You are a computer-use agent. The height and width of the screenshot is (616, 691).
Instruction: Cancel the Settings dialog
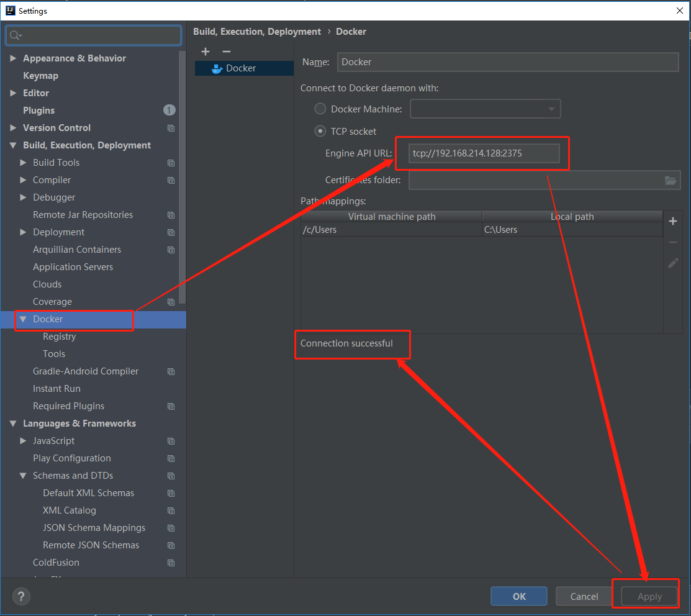584,597
